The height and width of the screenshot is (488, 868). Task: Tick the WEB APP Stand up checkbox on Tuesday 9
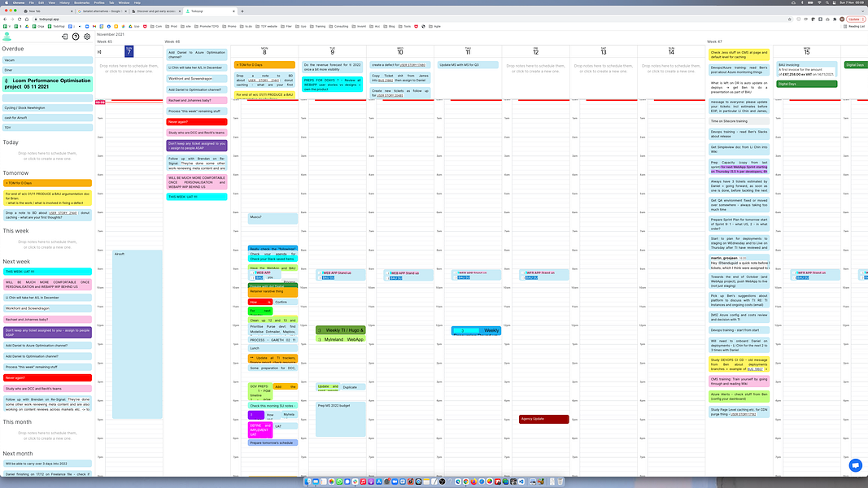tap(320, 272)
